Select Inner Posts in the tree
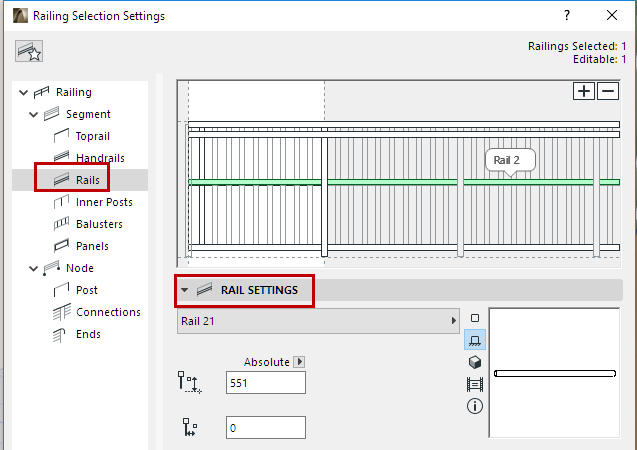637x450 pixels. (104, 202)
